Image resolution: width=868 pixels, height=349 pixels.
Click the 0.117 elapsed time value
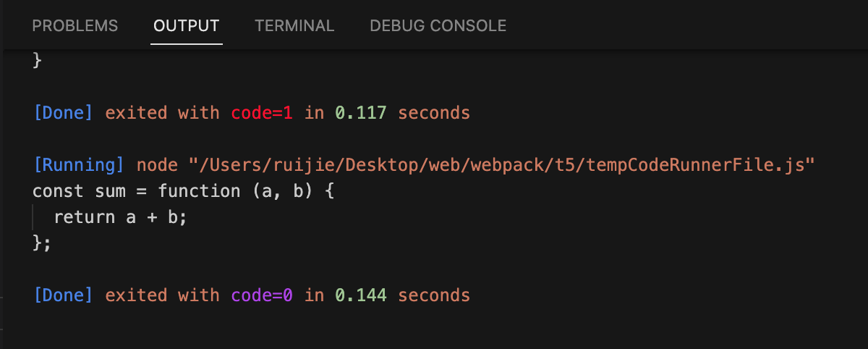click(x=361, y=113)
